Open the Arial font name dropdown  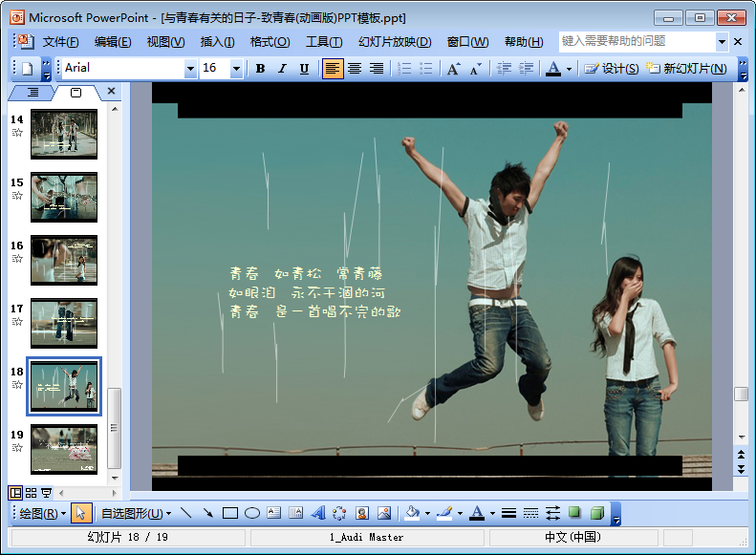(x=190, y=69)
